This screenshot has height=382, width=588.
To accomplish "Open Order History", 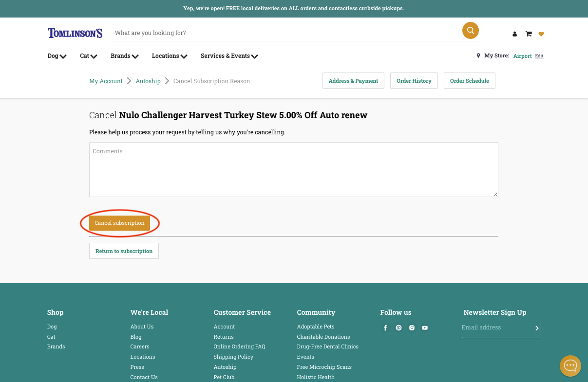I will point(414,81).
